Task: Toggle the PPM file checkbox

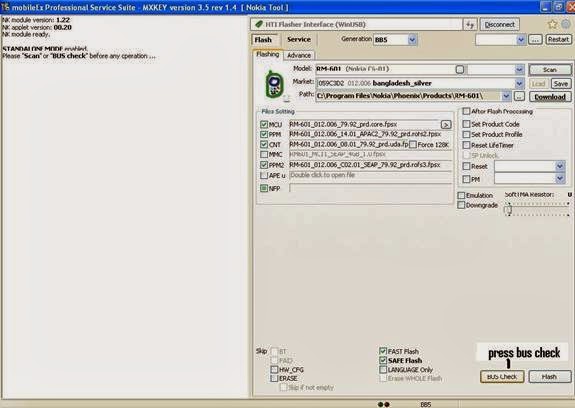Action: tap(264, 135)
